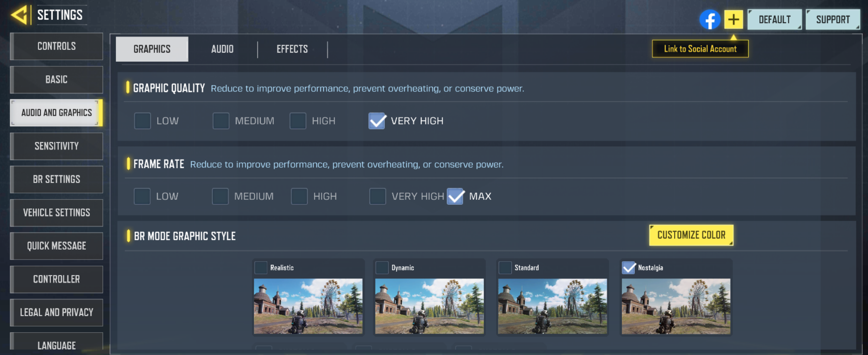Screen dimensions: 868x355
Task: Switch to the AUDIO tab
Action: 222,49
